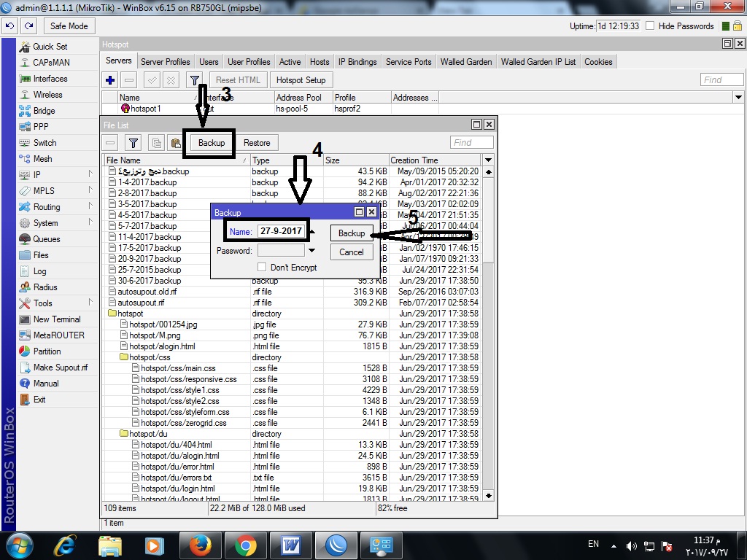Viewport: 747px width, 560px height.
Task: Open PPP menu item
Action: tap(41, 127)
